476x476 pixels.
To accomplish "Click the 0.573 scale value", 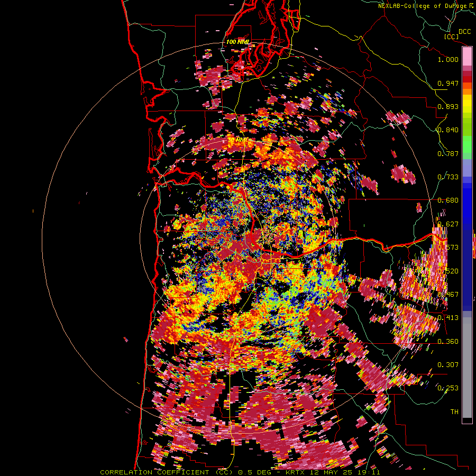I will coord(448,248).
